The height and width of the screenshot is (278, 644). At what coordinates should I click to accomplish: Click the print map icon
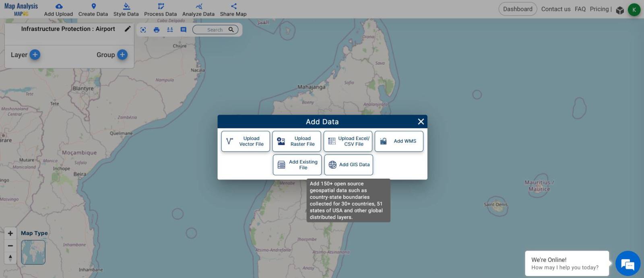pos(157,30)
